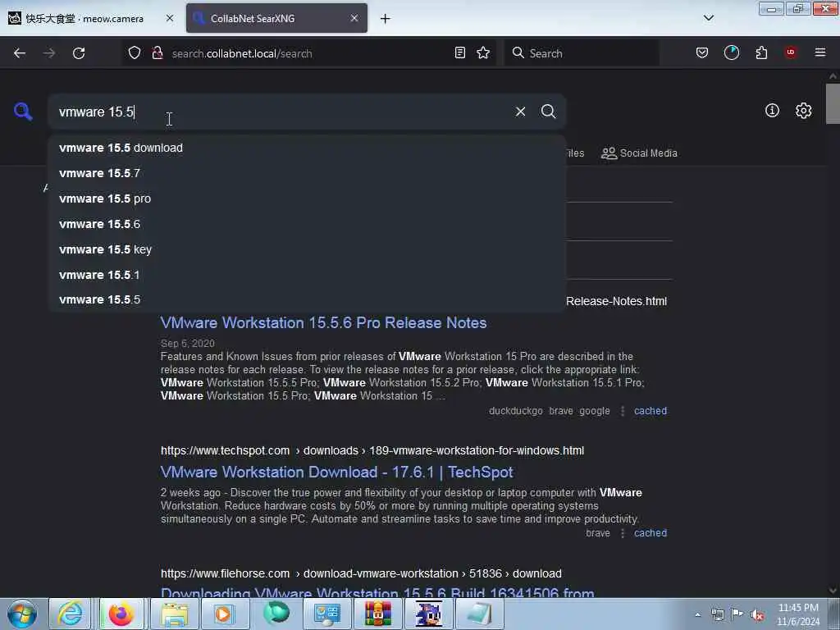Image resolution: width=840 pixels, height=630 pixels.
Task: Open VMware Workstation Download TechSpot result
Action: click(336, 472)
